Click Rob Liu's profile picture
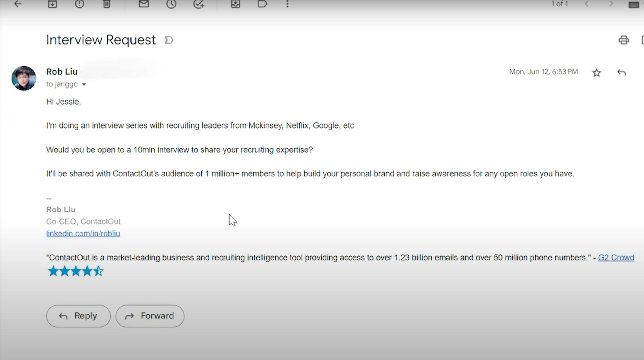Viewport: 644px width, 360px height. coord(24,78)
